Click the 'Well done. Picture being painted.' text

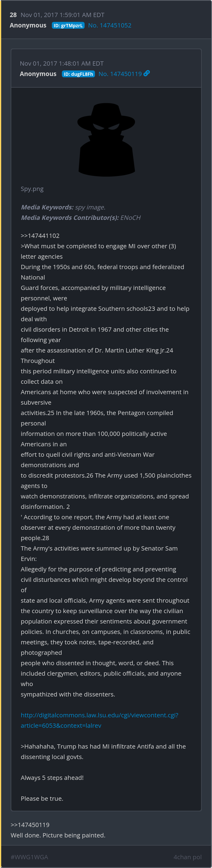[x=58, y=835]
